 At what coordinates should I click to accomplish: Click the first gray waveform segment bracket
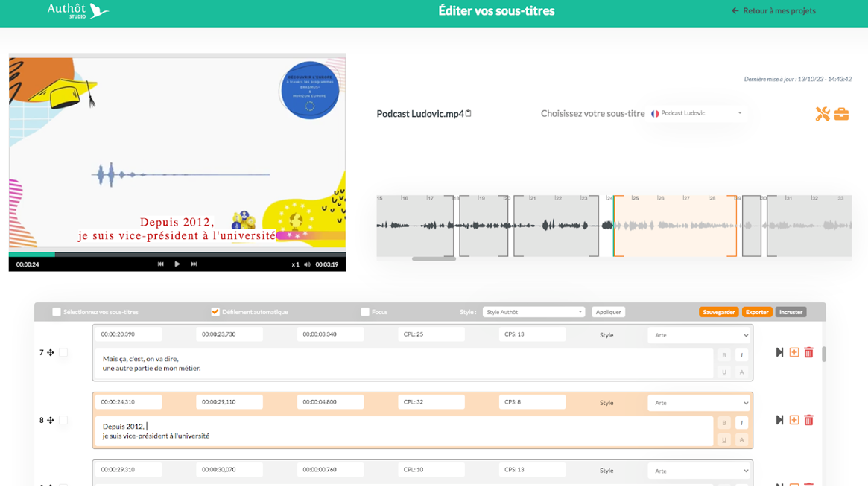click(415, 226)
